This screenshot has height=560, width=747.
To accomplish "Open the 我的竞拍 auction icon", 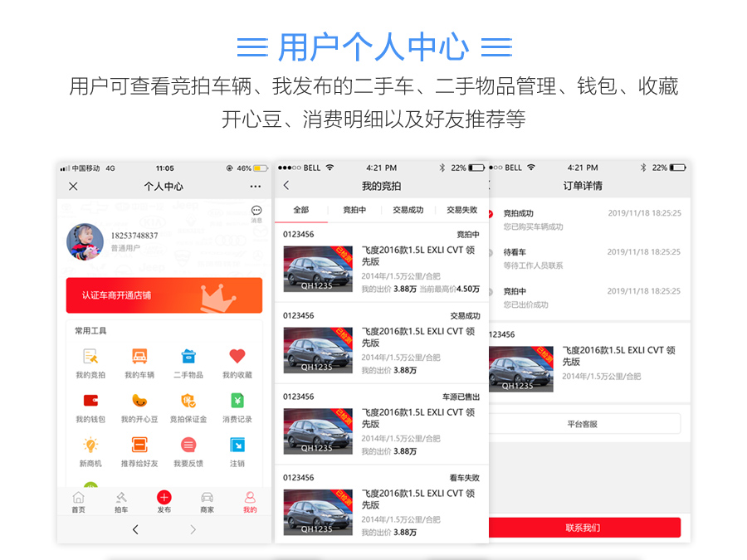I will [x=91, y=357].
